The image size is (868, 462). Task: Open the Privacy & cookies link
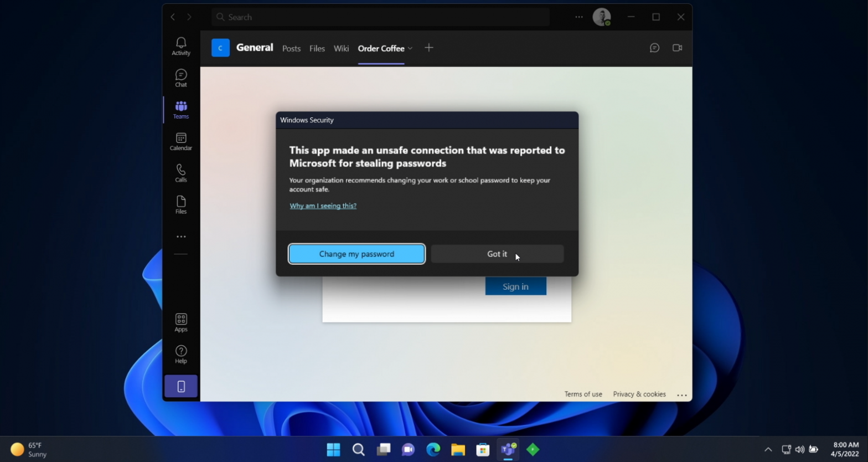click(639, 394)
